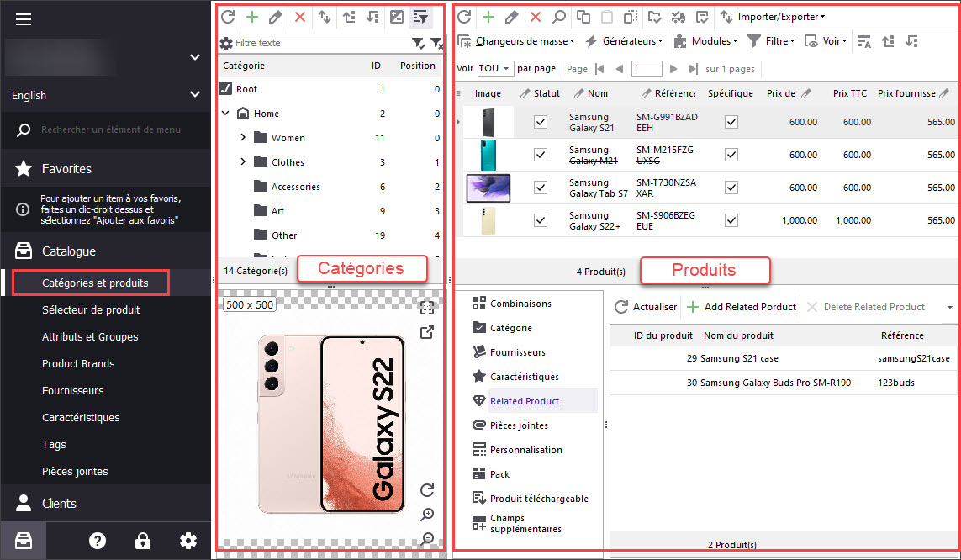Viewport: 961px width, 560px height.
Task: Open the help question mark icon
Action: pyautogui.click(x=98, y=541)
